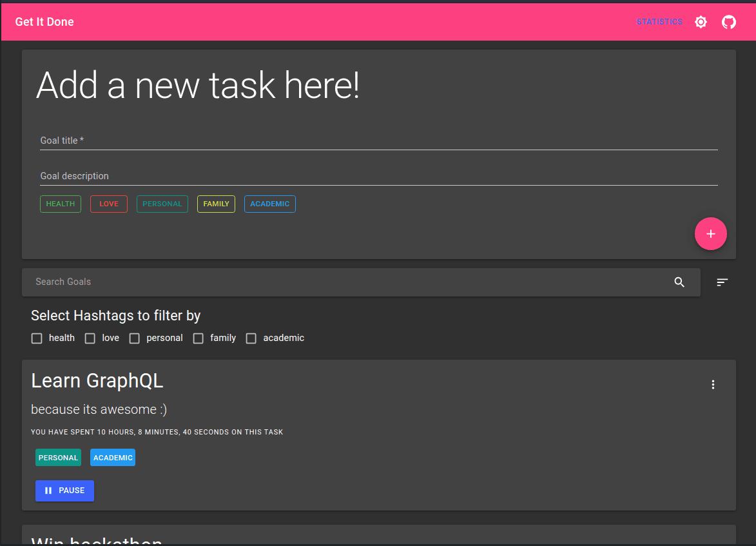Toggle the academic hashtag filter checkbox

(251, 338)
